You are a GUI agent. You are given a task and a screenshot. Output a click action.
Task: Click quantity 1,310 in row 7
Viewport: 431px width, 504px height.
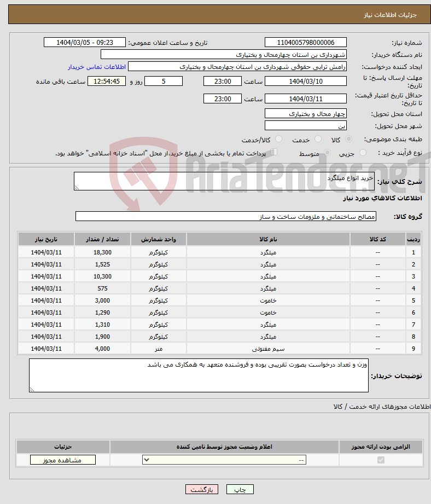(x=102, y=325)
